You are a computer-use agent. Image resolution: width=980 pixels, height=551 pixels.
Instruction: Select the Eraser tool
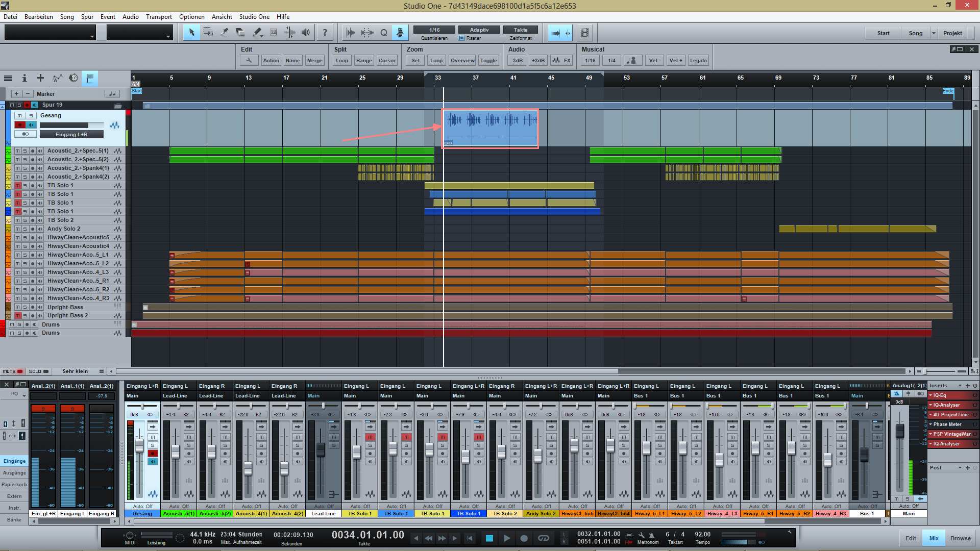[240, 33]
